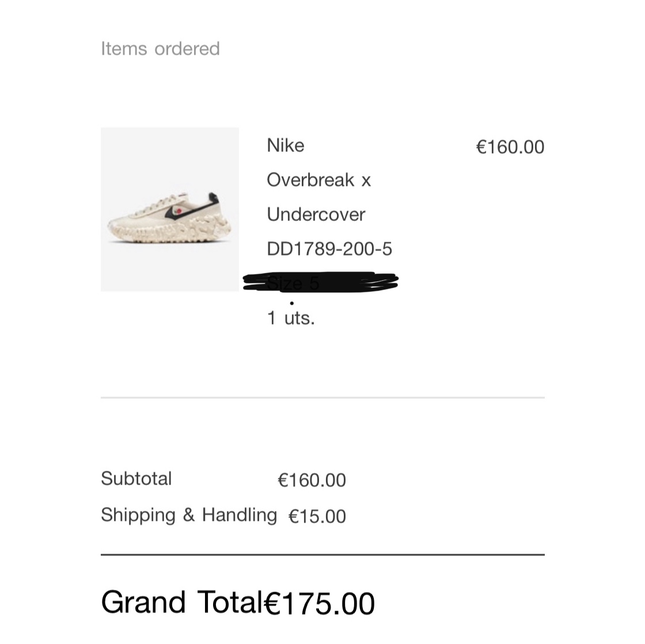Select the 1 uts. quantity text
Viewport: 645px width, 644px height.
point(291,318)
